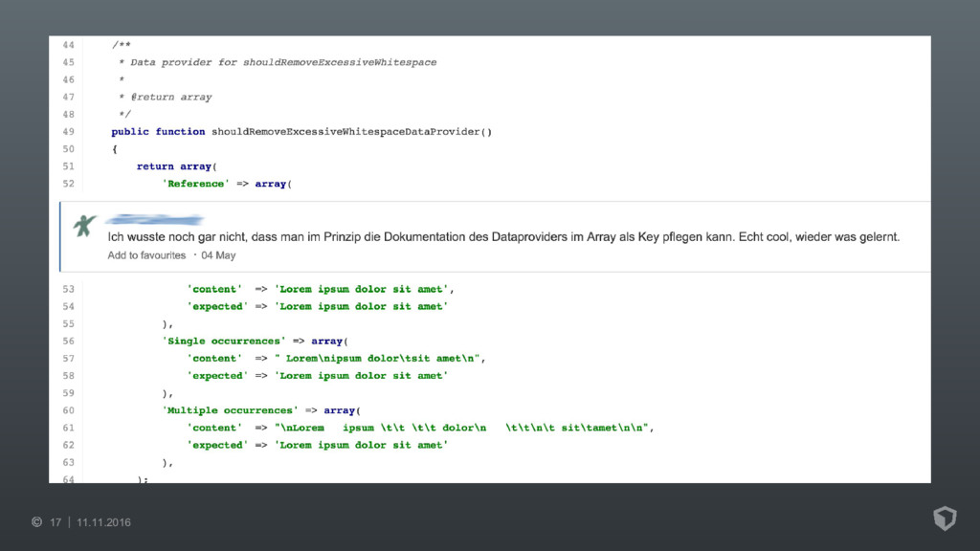
Task: Click the 'Reference' array key string
Action: click(x=195, y=184)
